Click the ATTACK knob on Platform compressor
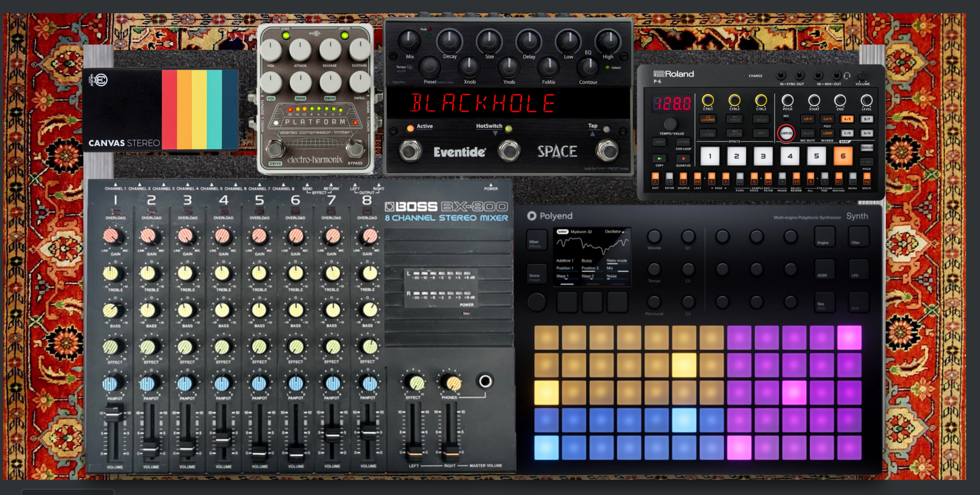980x495 pixels. tap(300, 50)
